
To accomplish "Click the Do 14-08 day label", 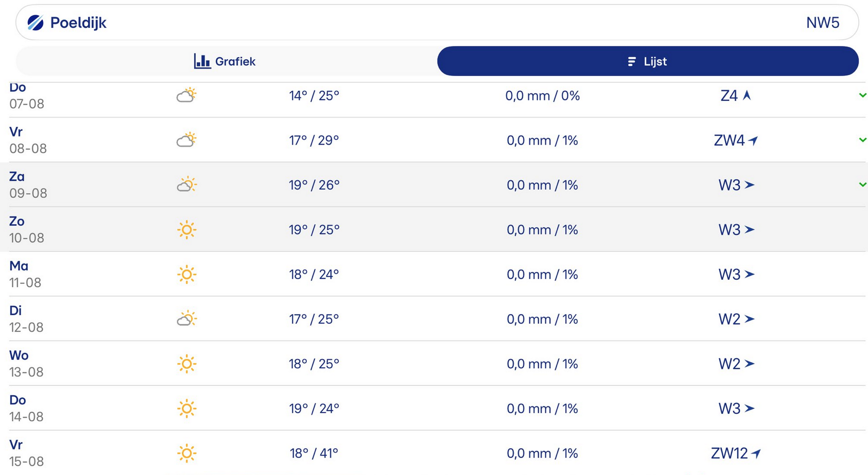I will tap(18, 400).
